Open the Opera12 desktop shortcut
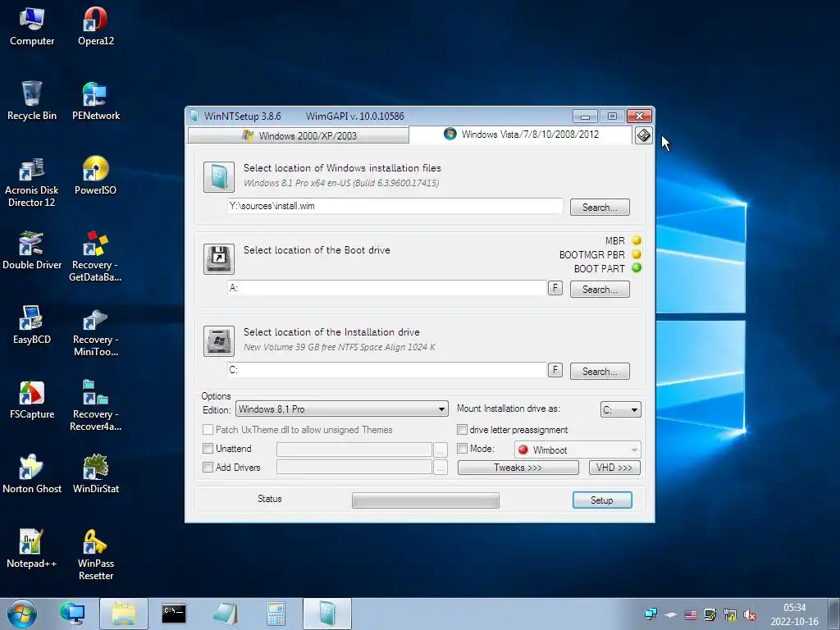The height and width of the screenshot is (630, 840). [x=95, y=27]
